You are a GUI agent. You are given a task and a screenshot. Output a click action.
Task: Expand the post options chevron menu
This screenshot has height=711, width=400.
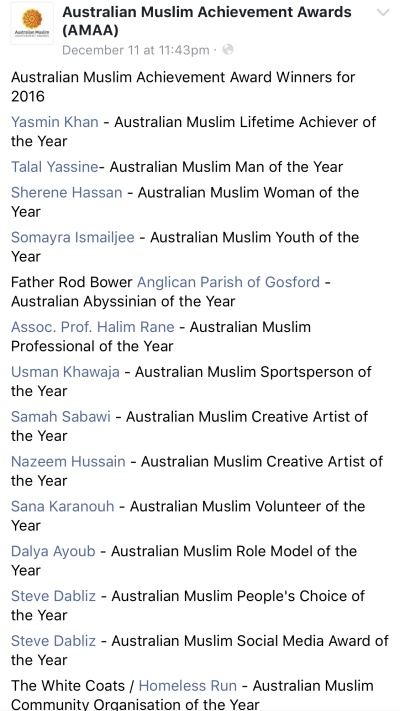383,13
